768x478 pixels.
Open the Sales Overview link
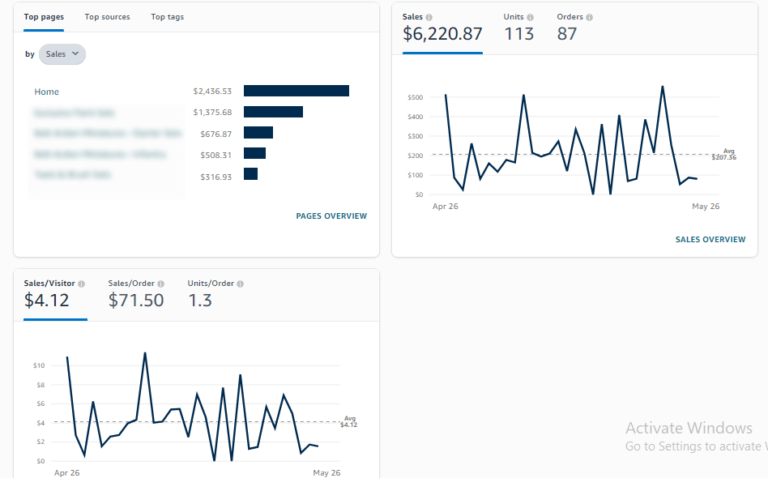(710, 240)
